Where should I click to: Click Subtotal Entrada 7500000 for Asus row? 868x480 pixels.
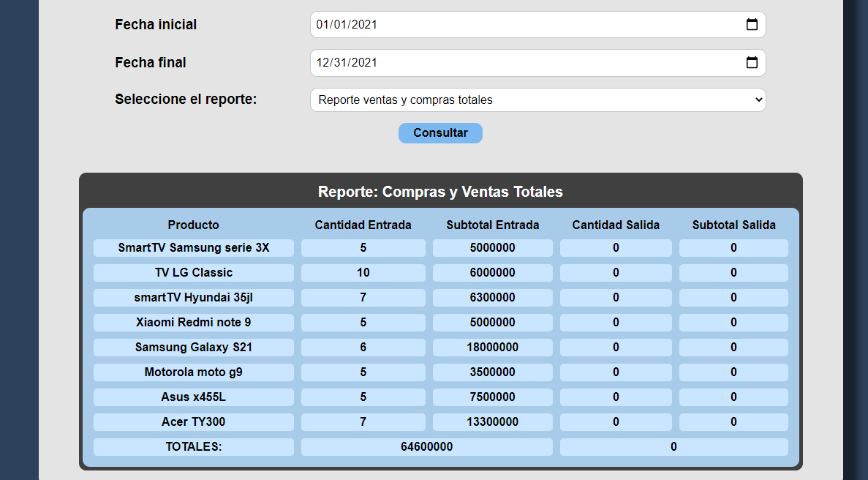(493, 397)
